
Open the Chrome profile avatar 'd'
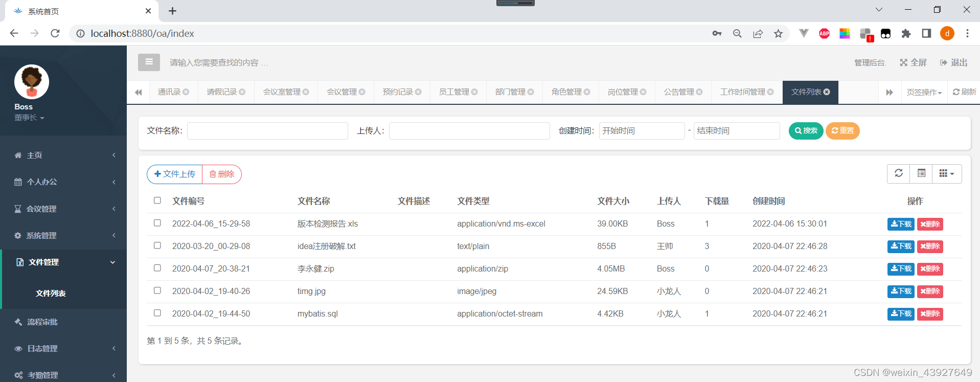pyautogui.click(x=947, y=33)
